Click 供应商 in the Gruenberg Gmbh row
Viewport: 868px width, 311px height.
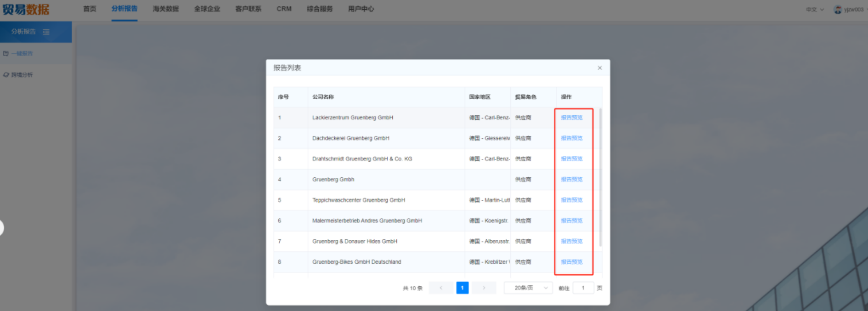(523, 180)
